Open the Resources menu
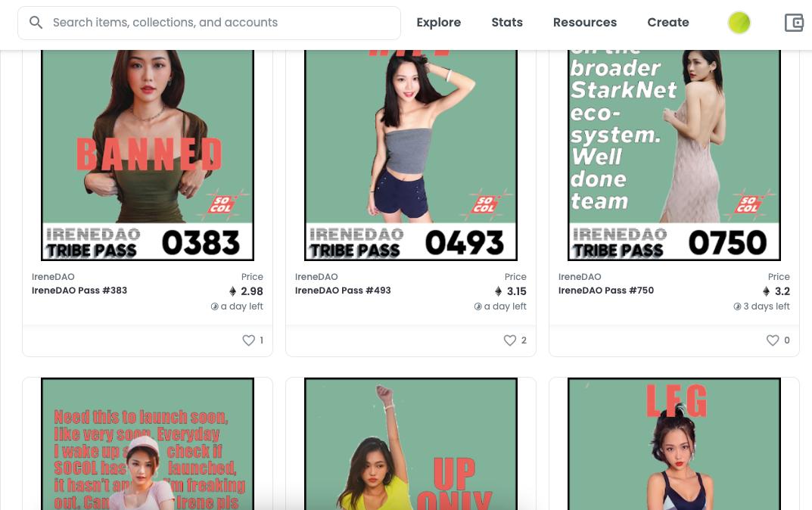This screenshot has width=812, height=510. (585, 22)
